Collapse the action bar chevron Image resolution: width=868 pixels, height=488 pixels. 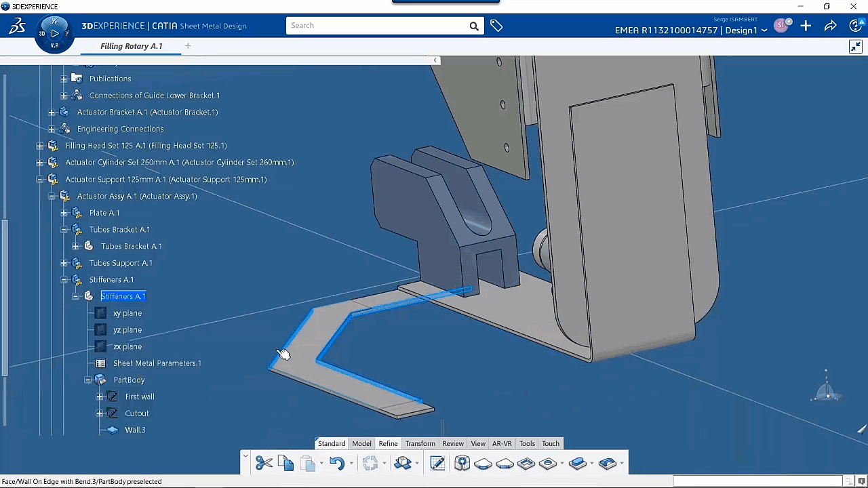[245, 456]
